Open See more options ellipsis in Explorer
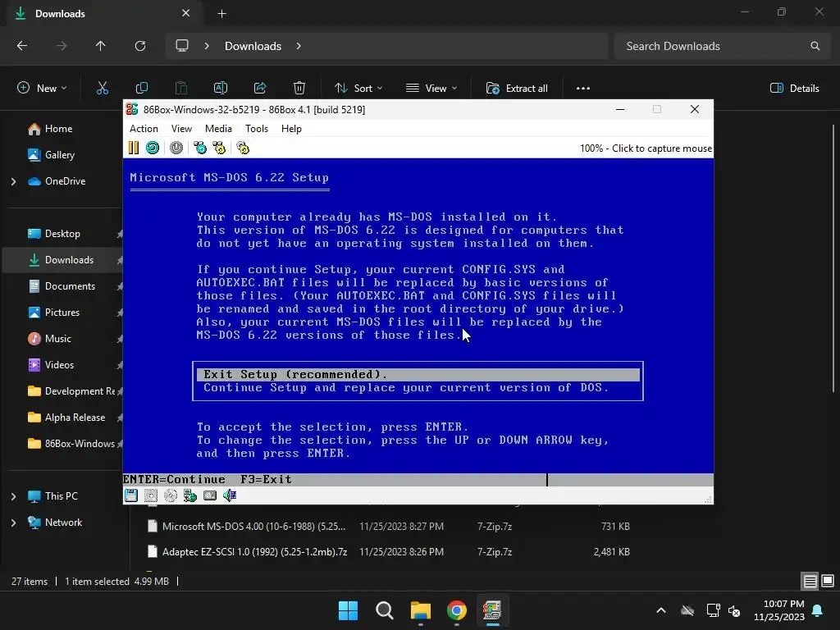This screenshot has width=840, height=630. click(x=583, y=89)
